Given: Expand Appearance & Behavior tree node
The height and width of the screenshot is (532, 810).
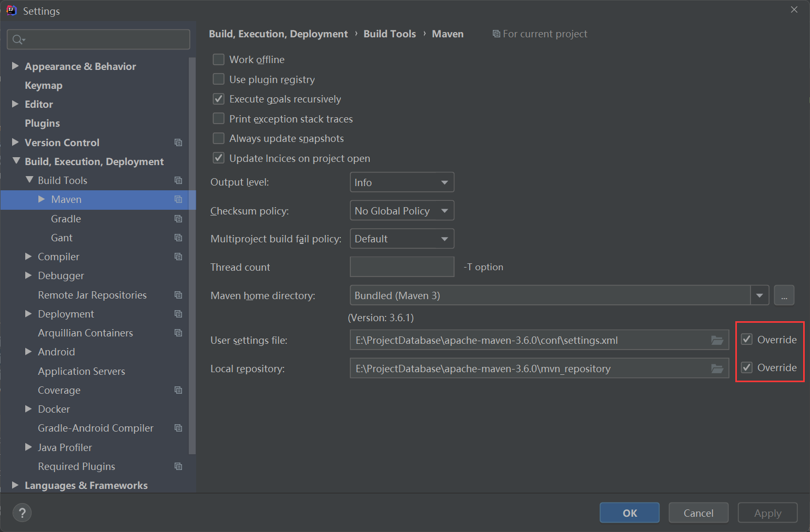Looking at the screenshot, I should click(15, 66).
